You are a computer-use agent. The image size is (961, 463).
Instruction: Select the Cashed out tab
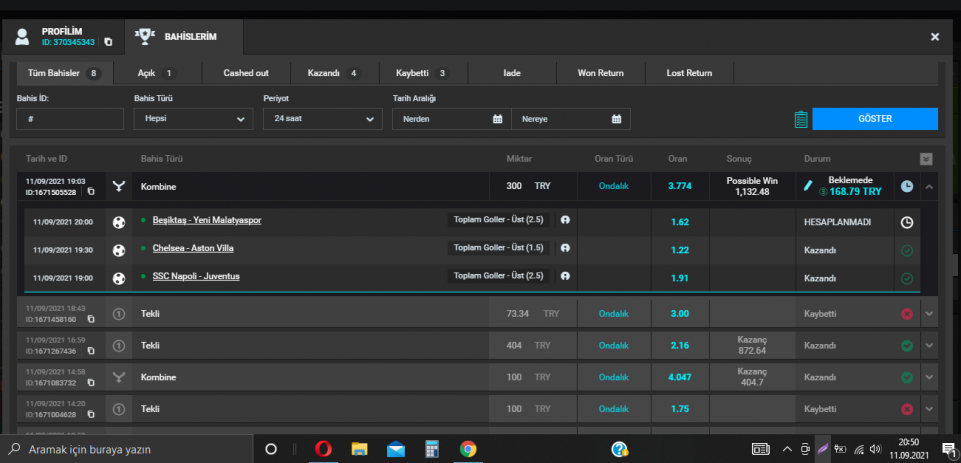tap(246, 73)
